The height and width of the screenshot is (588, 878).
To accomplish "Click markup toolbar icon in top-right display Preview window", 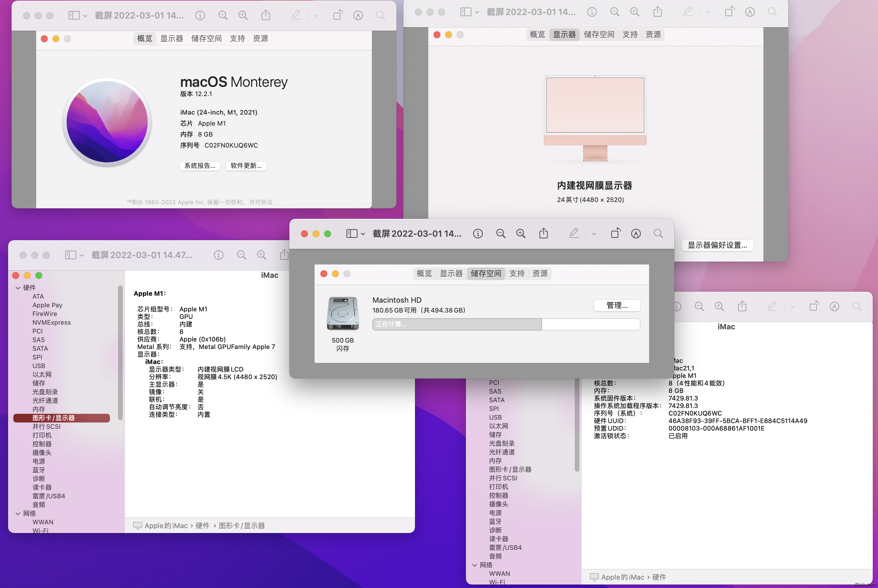I will click(x=750, y=12).
